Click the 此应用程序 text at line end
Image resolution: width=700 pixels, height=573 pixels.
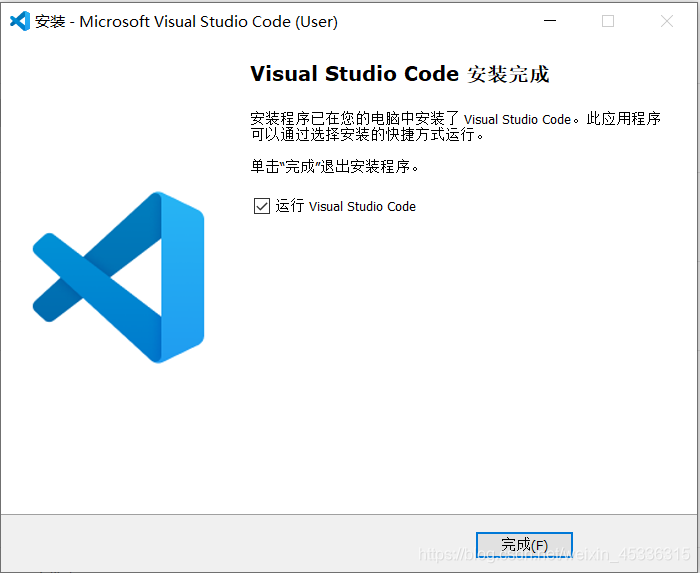[623, 119]
